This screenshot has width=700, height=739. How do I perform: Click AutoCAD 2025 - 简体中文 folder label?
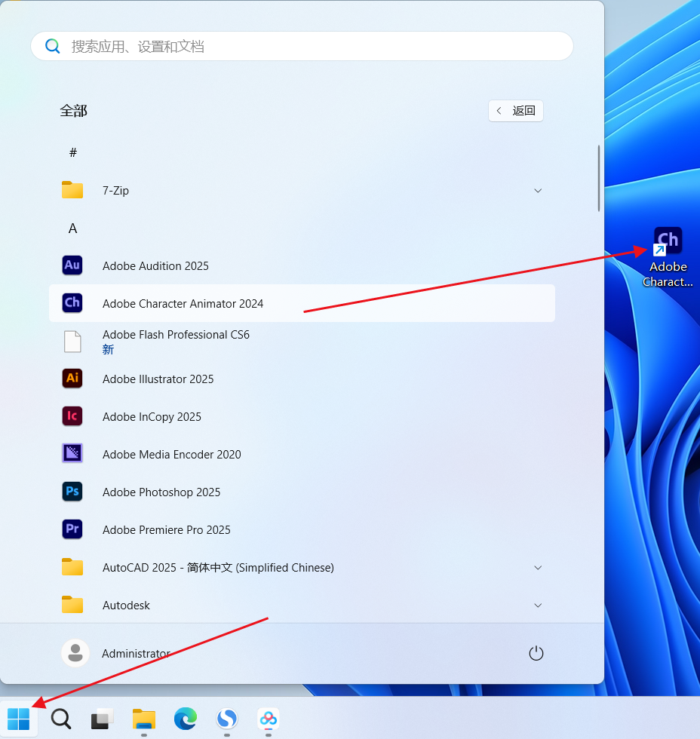218,567
